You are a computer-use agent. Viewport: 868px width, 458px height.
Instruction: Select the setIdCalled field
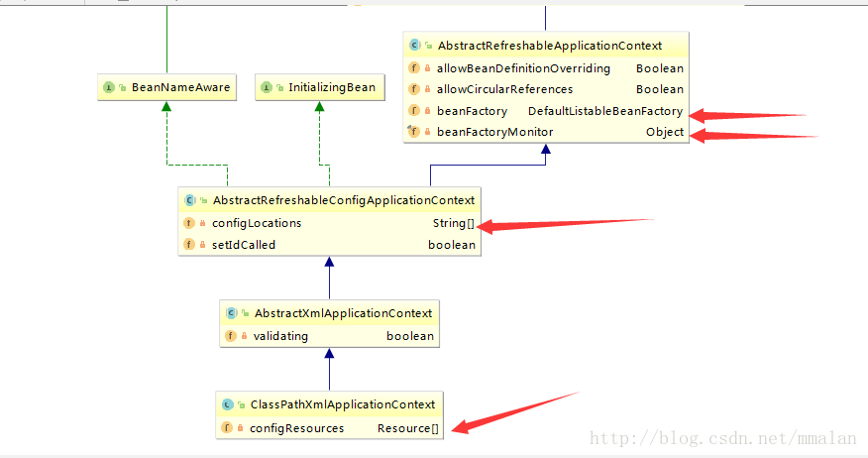pos(329,244)
